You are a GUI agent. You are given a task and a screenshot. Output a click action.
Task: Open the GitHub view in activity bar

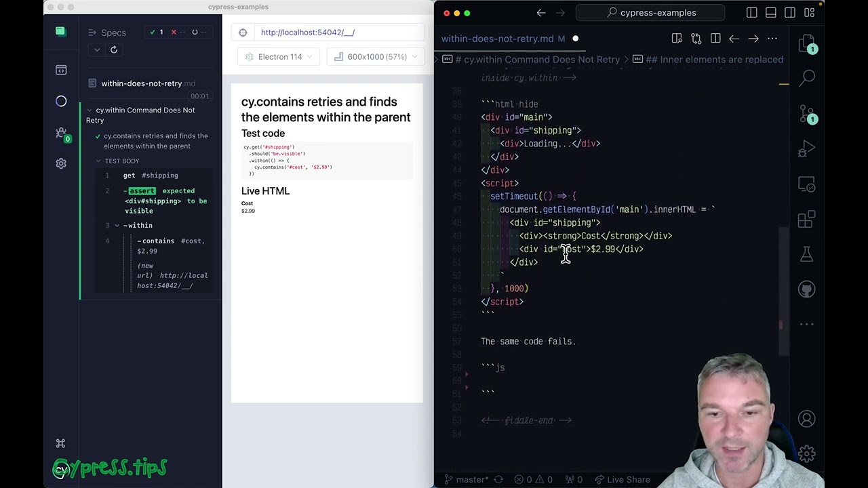click(x=806, y=289)
